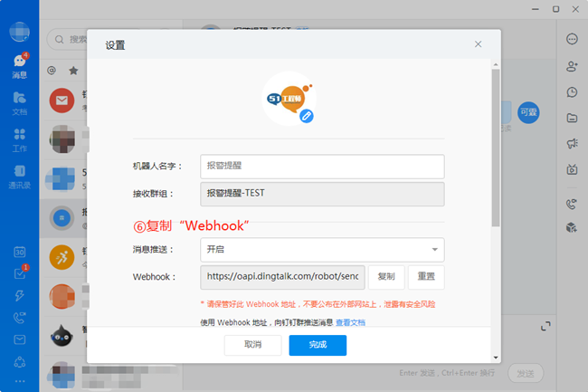Screen dimensions: 588x392
Task: Click the Webhook URL field
Action: point(283,277)
